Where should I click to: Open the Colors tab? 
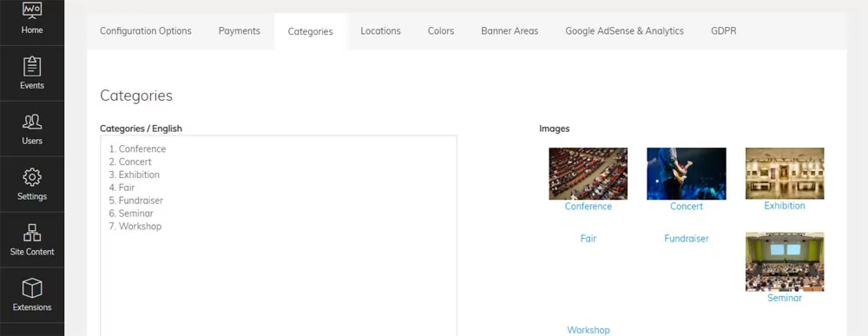[x=441, y=31]
